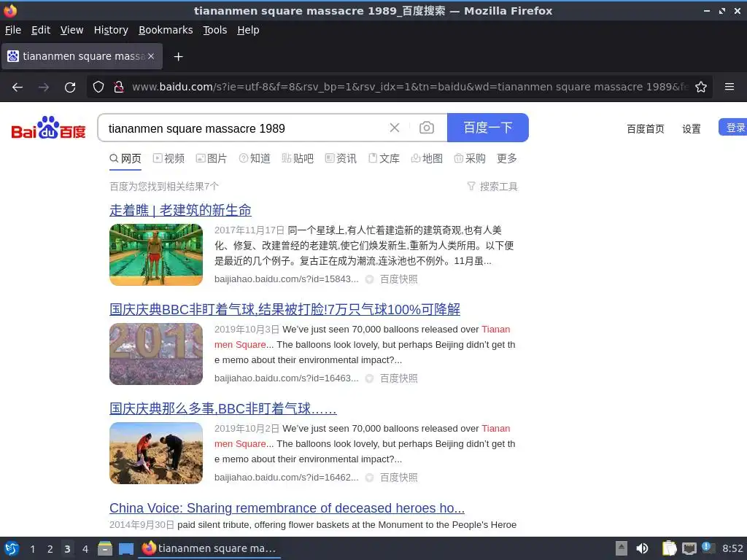Open the View menu
Image resolution: width=747 pixels, height=560 pixels.
tap(71, 30)
